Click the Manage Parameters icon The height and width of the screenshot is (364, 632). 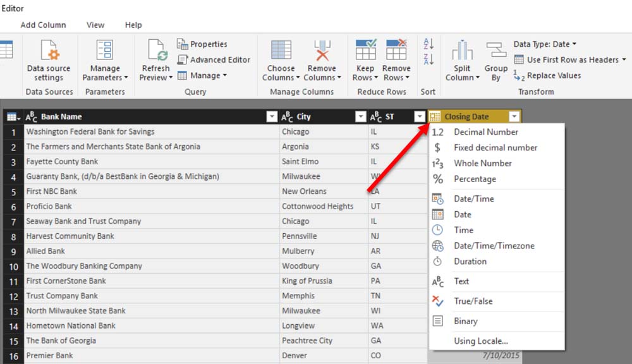tap(105, 51)
